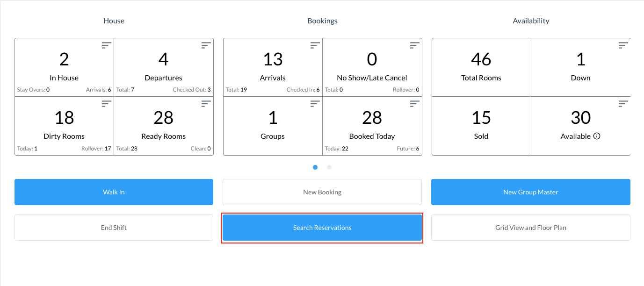
Task: Open list icon on Available tile
Action: [623, 104]
